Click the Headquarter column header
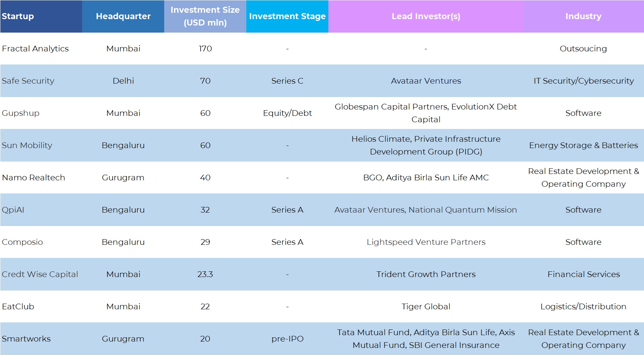Screen dimensions: 644x355 (x=123, y=16)
